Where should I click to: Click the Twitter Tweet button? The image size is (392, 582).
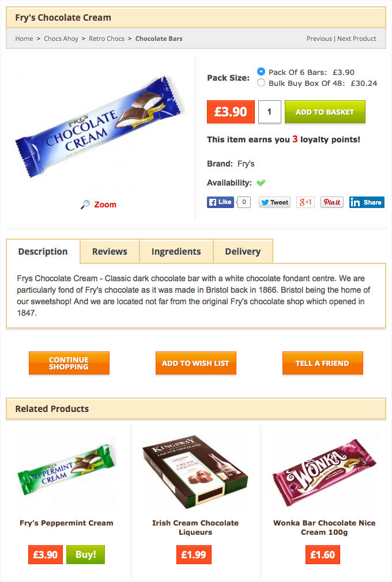(x=275, y=202)
